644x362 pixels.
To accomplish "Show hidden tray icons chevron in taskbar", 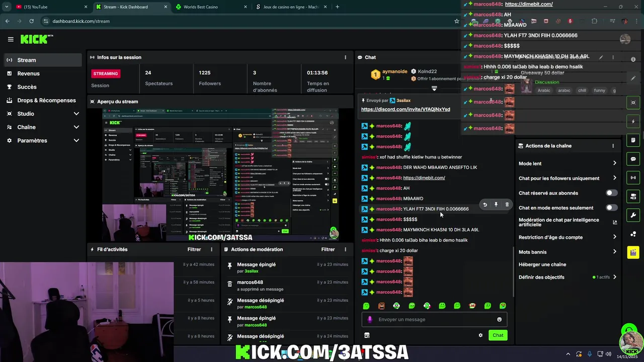I will pyautogui.click(x=568, y=354).
